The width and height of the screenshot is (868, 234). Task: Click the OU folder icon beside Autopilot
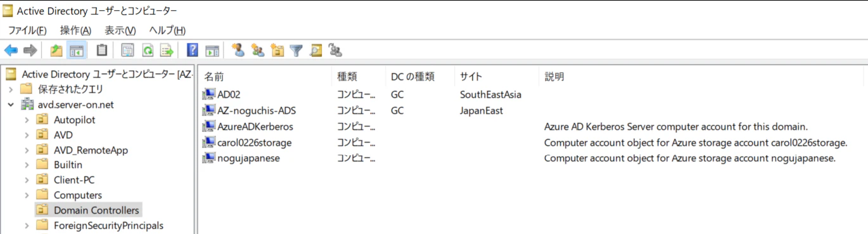click(42, 119)
